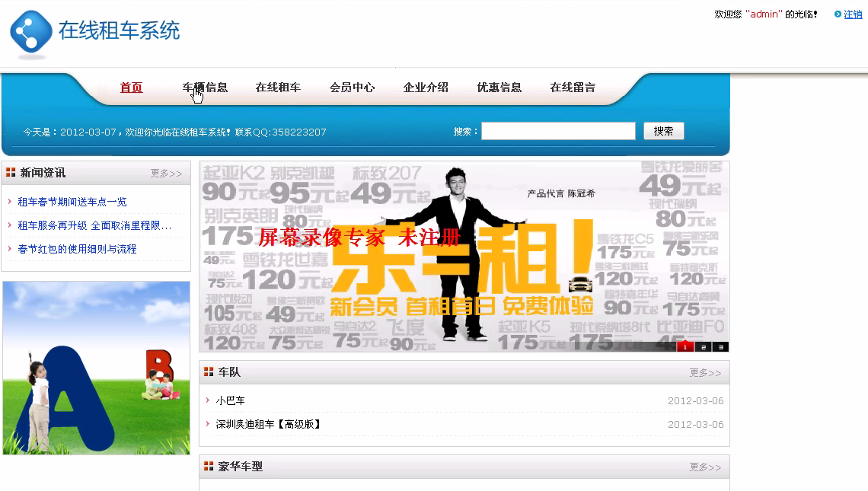Open the 首页 navigation tab

pos(132,88)
